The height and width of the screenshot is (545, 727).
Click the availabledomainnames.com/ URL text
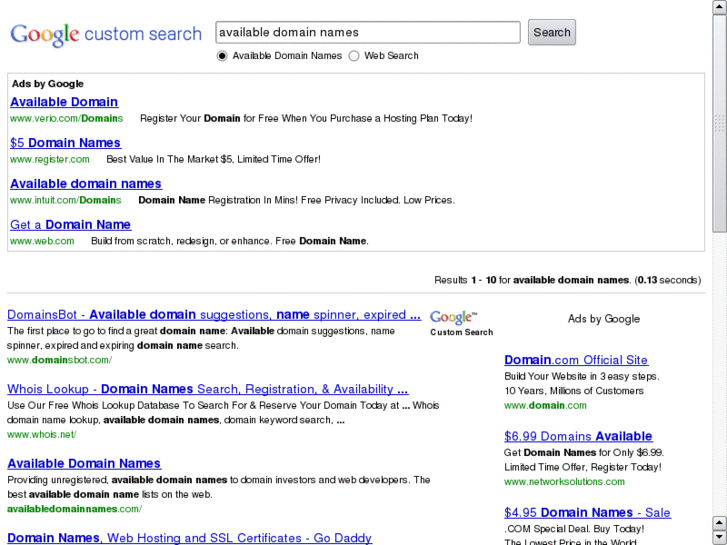pyautogui.click(x=74, y=509)
